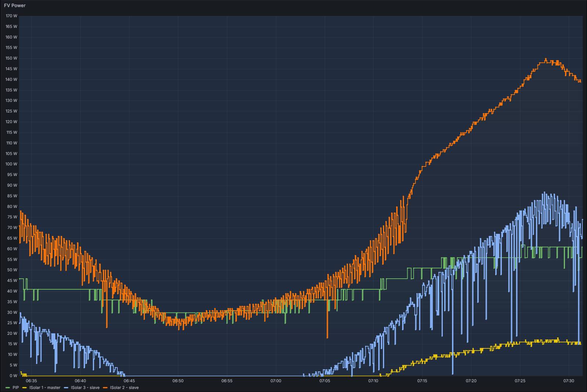Click the orange ISolar 2 slave color swatch
Viewport: 587px width, 392px height.
click(106, 388)
